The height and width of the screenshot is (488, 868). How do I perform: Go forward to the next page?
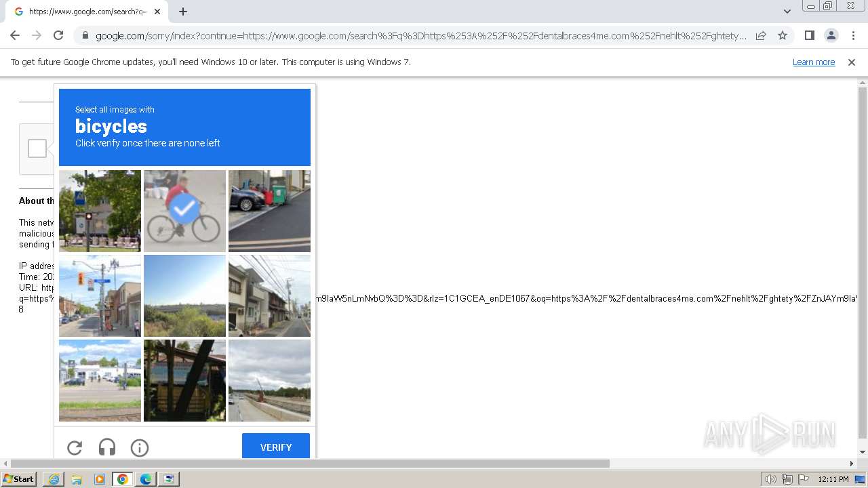[37, 35]
